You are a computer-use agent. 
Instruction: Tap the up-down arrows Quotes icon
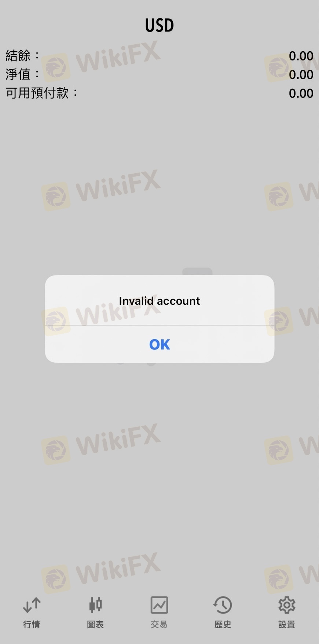(32, 605)
